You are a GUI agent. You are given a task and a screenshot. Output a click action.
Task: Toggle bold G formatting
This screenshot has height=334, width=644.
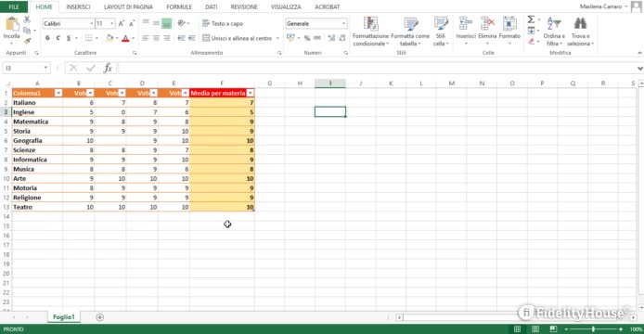coord(47,38)
